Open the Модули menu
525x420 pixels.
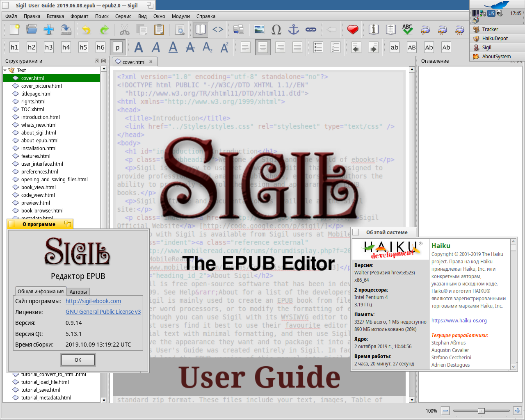click(181, 16)
